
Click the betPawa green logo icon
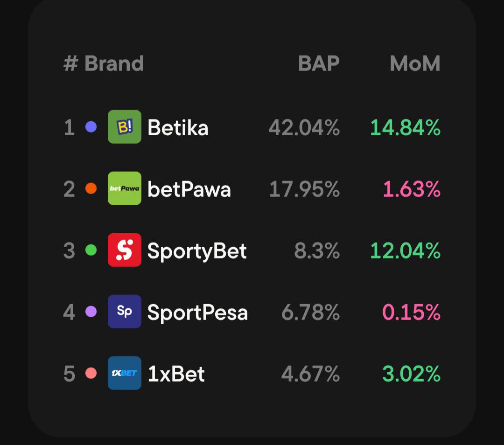coord(124,188)
